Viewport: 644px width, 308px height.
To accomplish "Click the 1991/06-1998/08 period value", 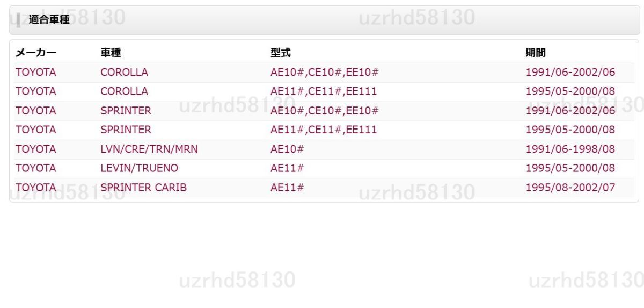I will point(570,149).
